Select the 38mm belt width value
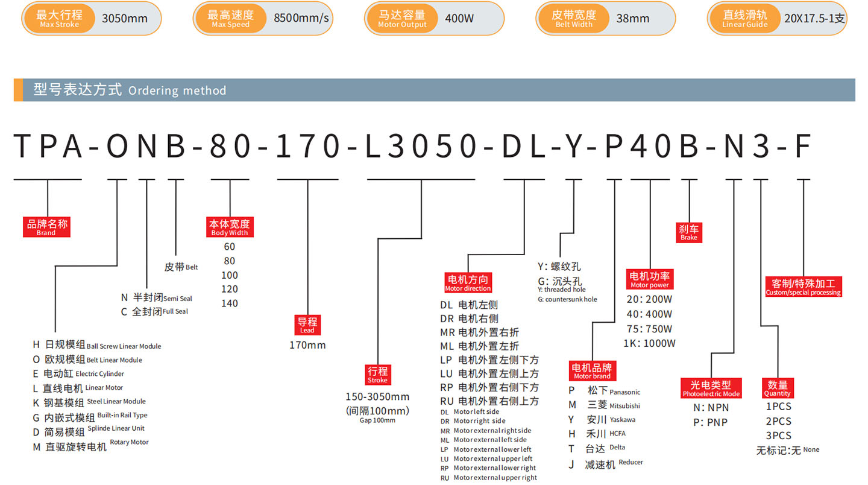 633,18
